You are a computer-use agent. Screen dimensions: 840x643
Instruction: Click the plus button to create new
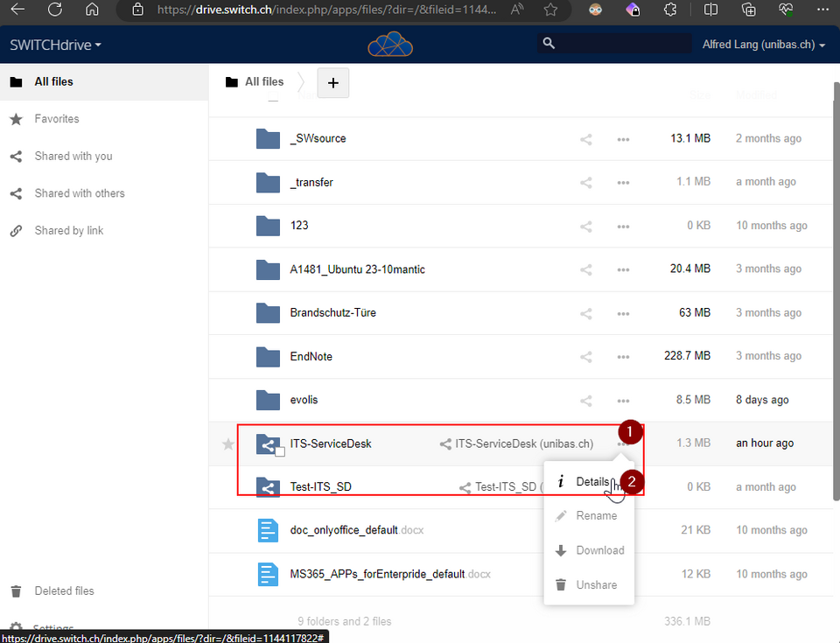click(x=333, y=83)
